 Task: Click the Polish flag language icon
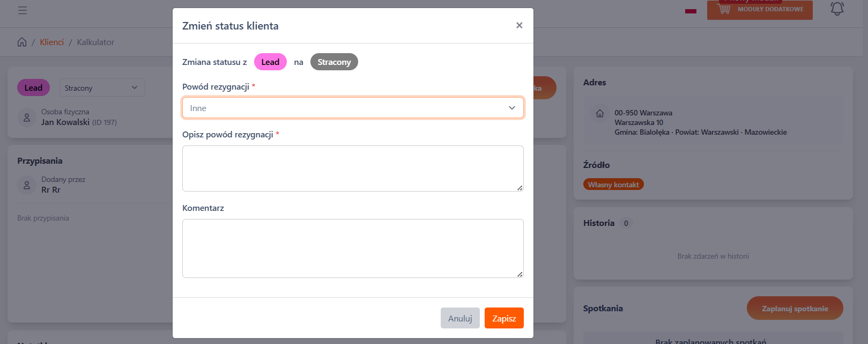691,10
